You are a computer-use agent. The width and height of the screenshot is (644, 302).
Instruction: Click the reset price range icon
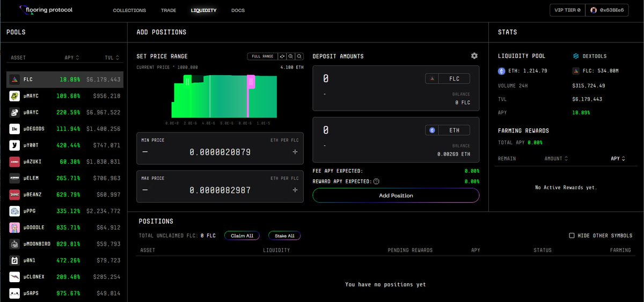tap(282, 56)
